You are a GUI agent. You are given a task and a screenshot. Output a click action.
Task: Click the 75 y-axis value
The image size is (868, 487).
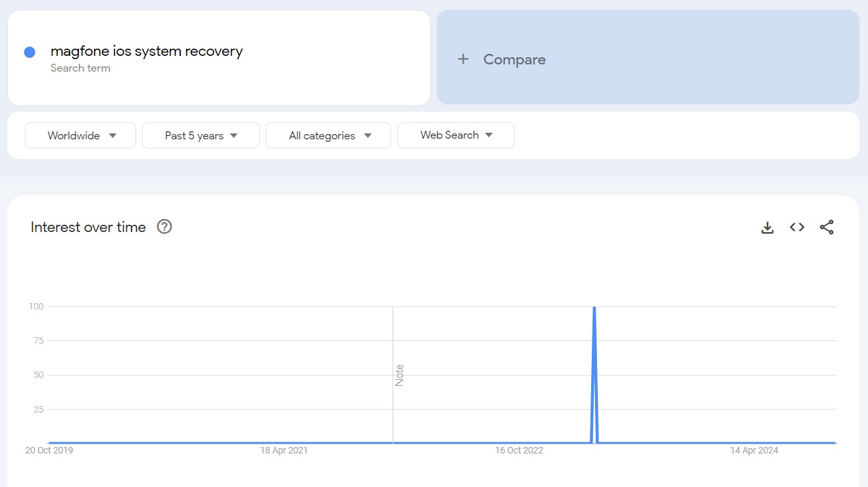tap(38, 340)
